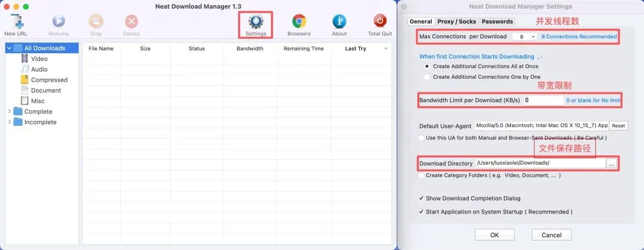Image resolution: width=644 pixels, height=250 pixels.
Task: Toggle Start Application on System Startup checkbox
Action: click(x=421, y=212)
